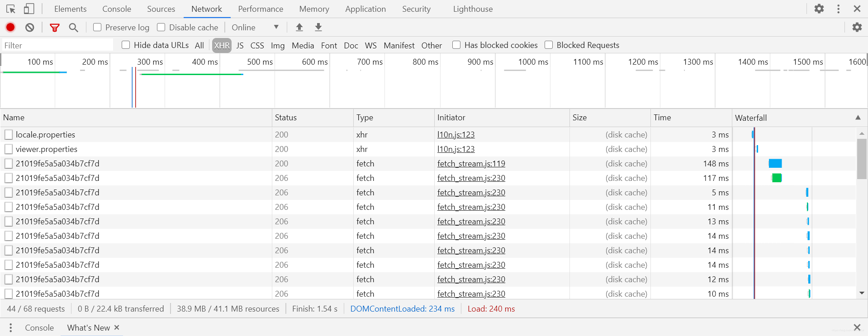Activate the inspect element picker icon

point(11,9)
